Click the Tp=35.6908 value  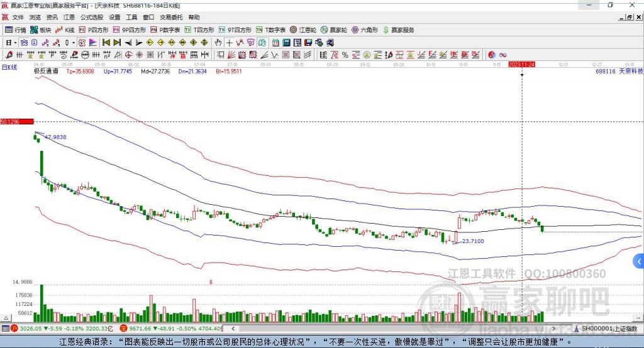point(80,71)
